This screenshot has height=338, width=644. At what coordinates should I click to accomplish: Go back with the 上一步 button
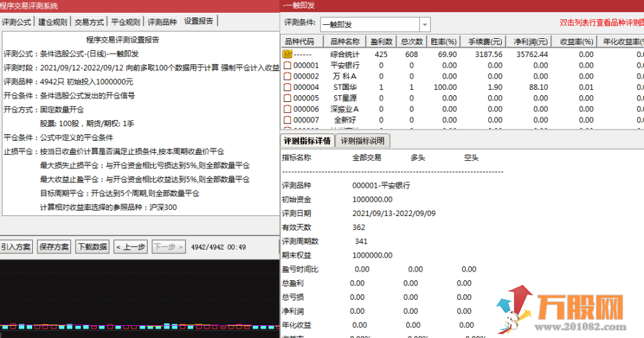tap(130, 247)
